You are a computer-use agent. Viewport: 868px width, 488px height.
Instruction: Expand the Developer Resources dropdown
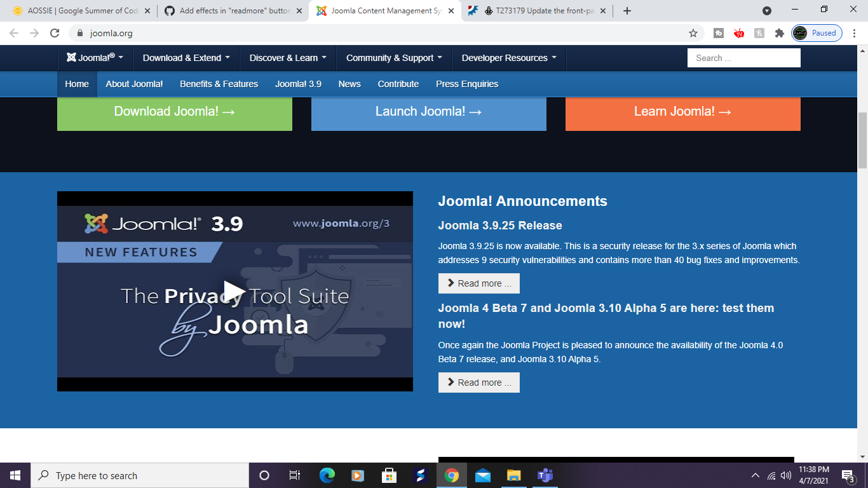tap(509, 58)
